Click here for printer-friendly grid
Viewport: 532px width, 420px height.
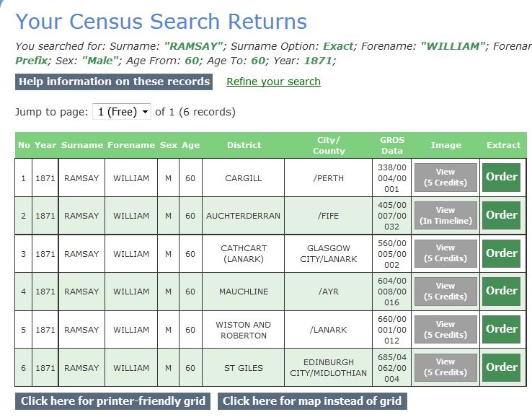pos(114,401)
